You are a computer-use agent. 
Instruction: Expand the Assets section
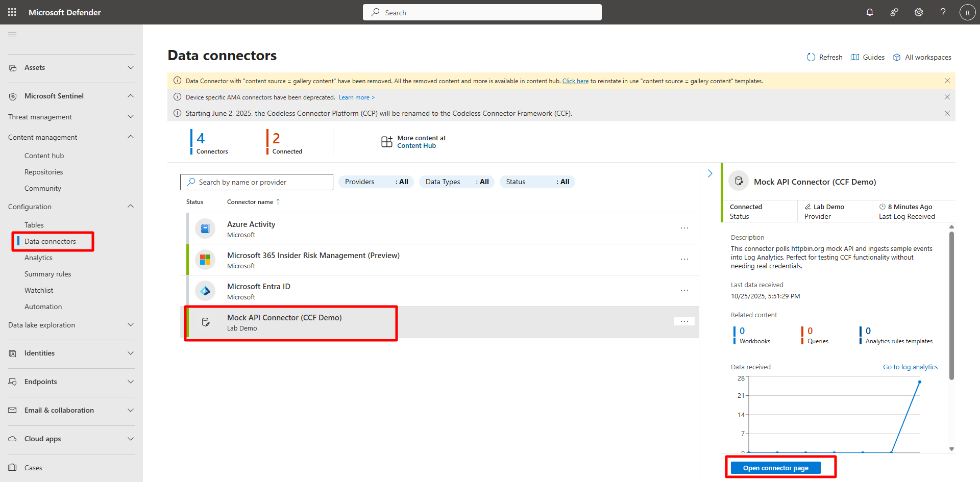pyautogui.click(x=131, y=67)
